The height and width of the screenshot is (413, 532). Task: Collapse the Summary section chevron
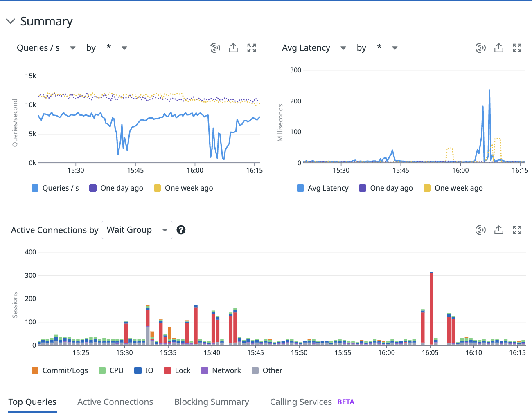[11, 21]
